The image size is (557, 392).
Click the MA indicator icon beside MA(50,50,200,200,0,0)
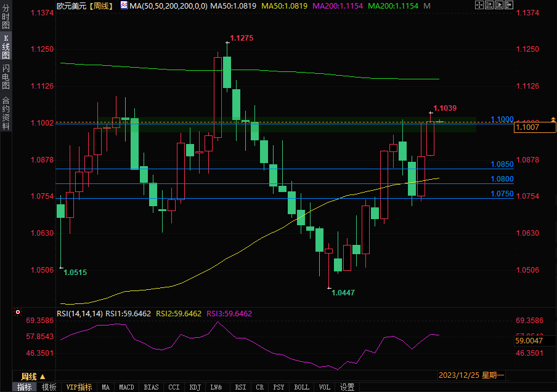(x=124, y=6)
